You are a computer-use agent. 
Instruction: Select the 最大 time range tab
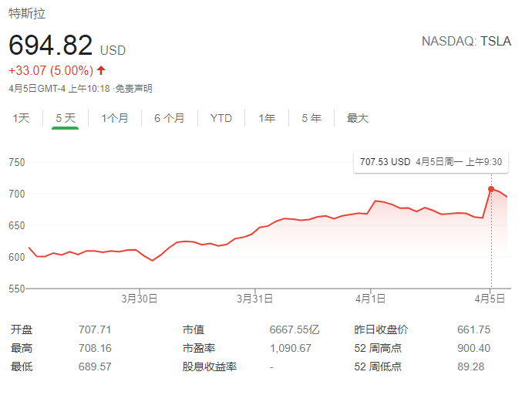[x=358, y=118]
